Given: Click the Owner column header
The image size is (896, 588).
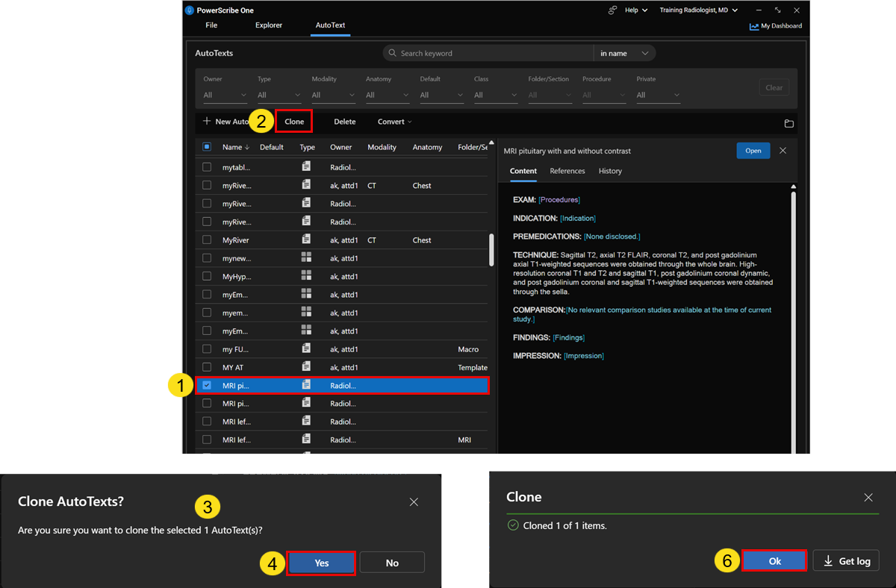Looking at the screenshot, I should (341, 147).
